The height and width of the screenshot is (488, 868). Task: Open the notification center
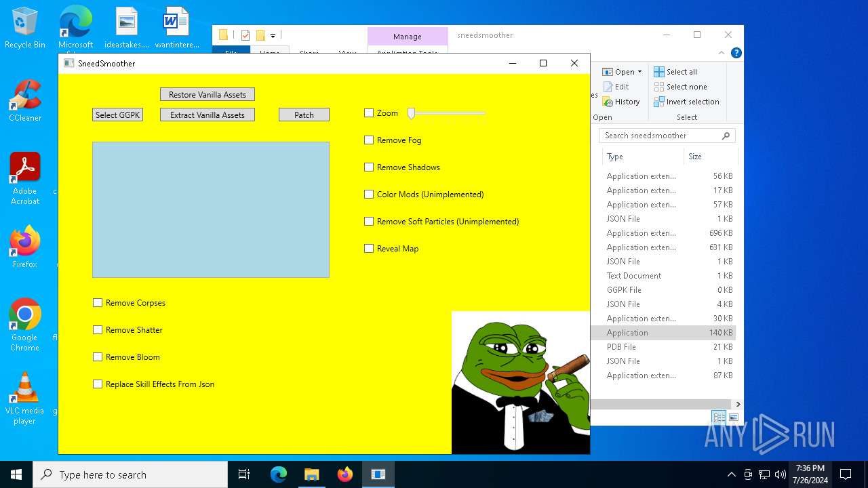(x=846, y=474)
